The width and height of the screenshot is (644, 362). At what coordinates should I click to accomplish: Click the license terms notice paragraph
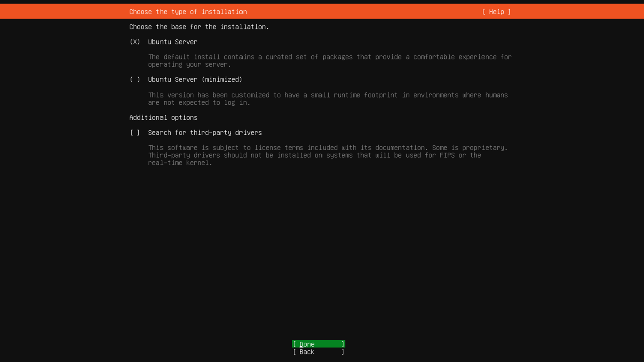pos(328,155)
